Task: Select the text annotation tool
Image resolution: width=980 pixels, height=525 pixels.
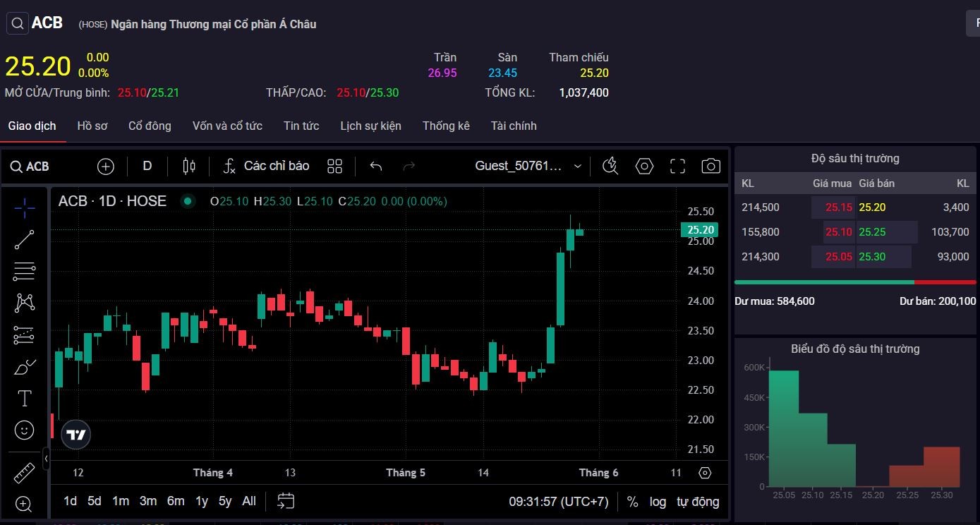Action: tap(25, 399)
